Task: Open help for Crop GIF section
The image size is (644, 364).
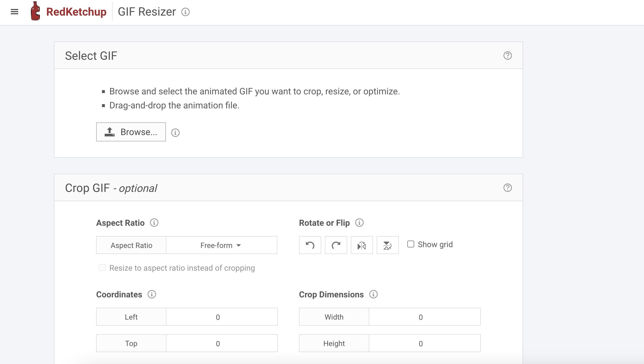Action: (507, 188)
